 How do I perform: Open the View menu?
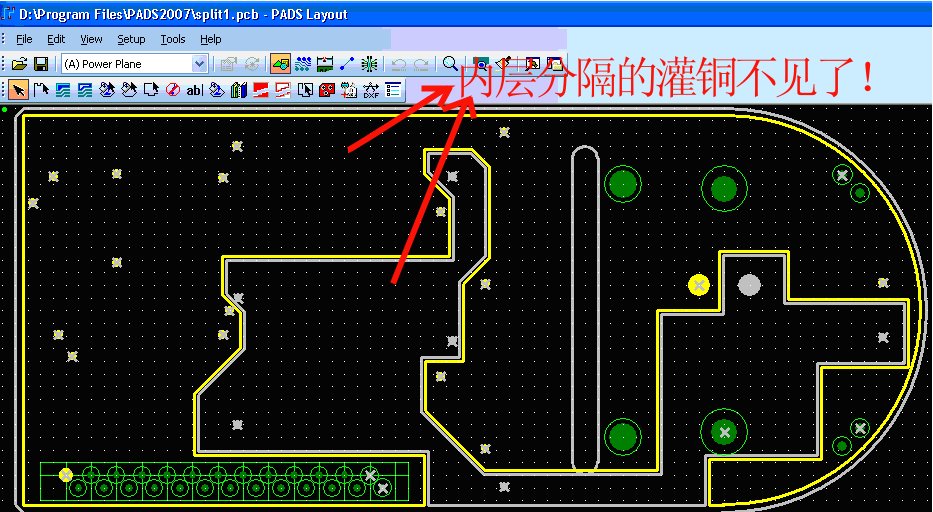coord(91,39)
